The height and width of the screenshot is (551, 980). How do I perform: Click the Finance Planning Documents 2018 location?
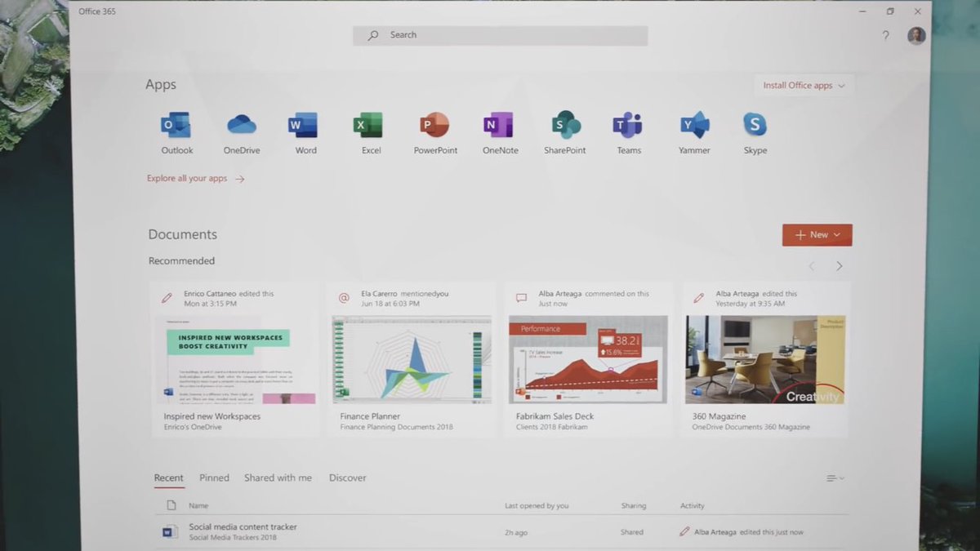396,427
